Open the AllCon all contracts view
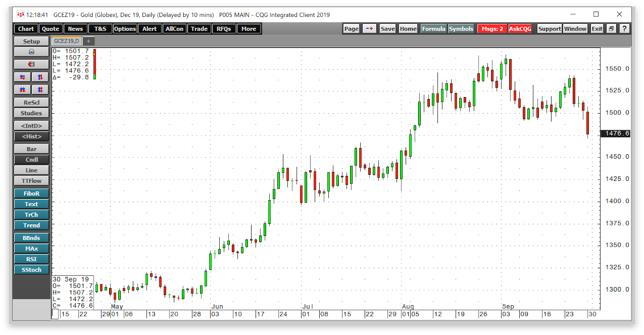The height and width of the screenshot is (335, 644). click(x=174, y=29)
